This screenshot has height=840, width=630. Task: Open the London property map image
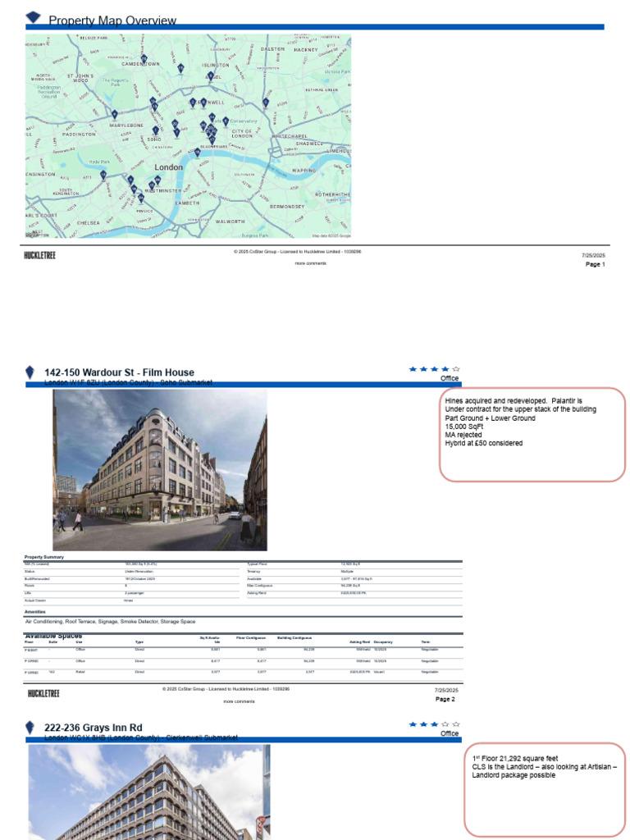(189, 136)
